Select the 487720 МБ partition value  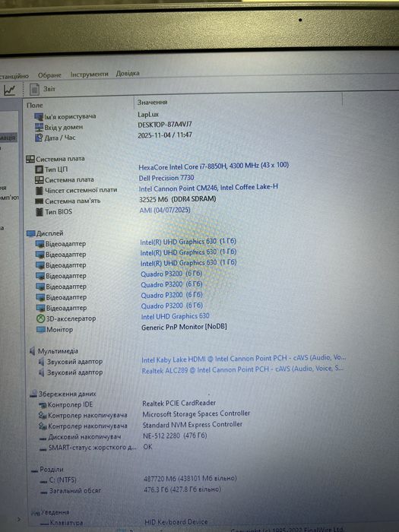(x=190, y=478)
